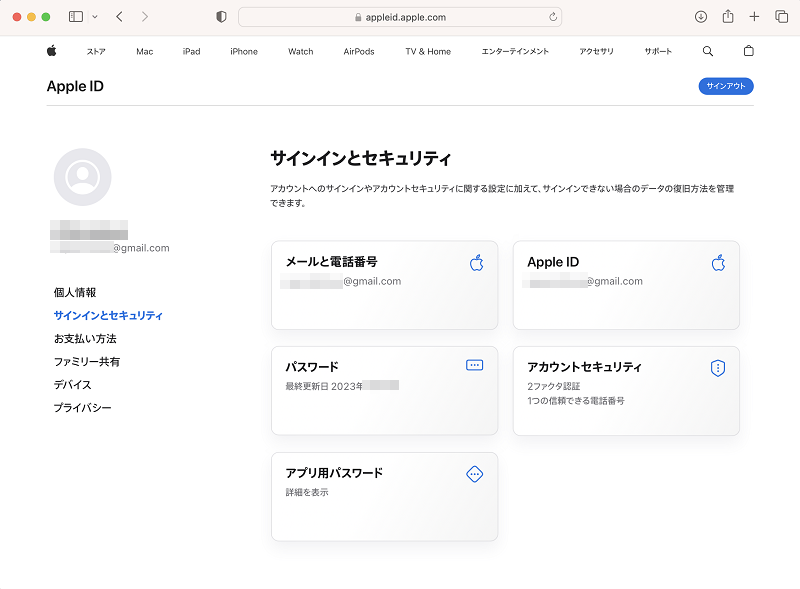Show downloads with the download icon
The width and height of the screenshot is (800, 589).
click(x=701, y=17)
